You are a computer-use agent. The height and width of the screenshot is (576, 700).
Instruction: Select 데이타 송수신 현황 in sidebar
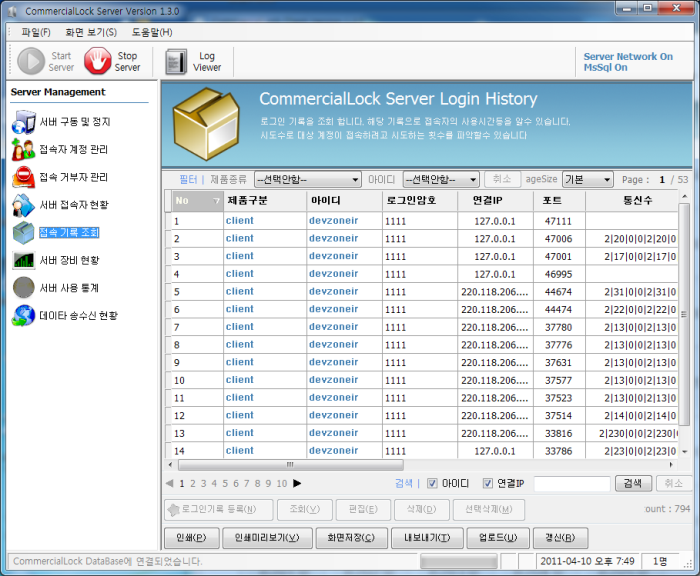pos(79,316)
